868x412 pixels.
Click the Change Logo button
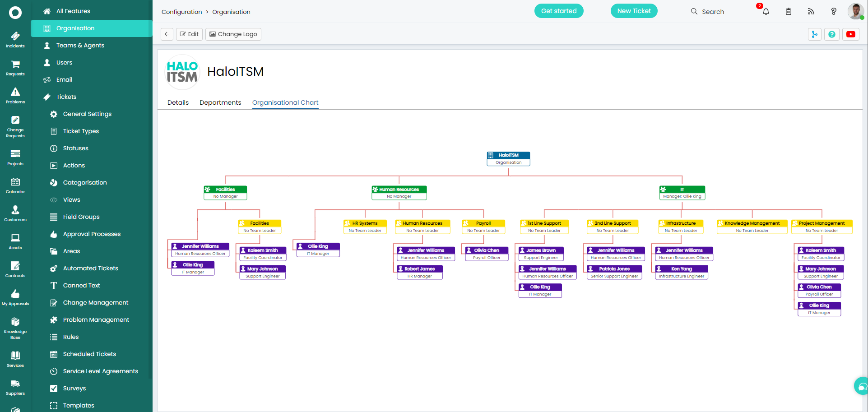[x=233, y=34]
